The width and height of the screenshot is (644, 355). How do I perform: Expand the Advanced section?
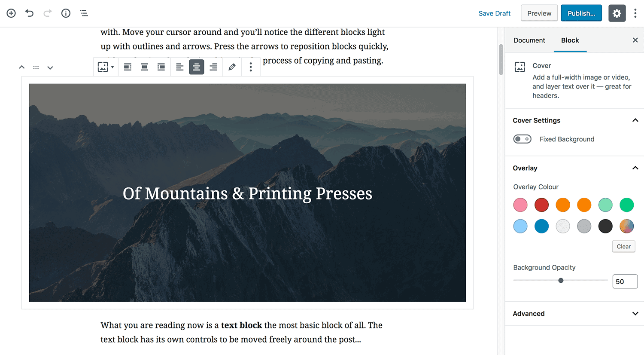(635, 314)
